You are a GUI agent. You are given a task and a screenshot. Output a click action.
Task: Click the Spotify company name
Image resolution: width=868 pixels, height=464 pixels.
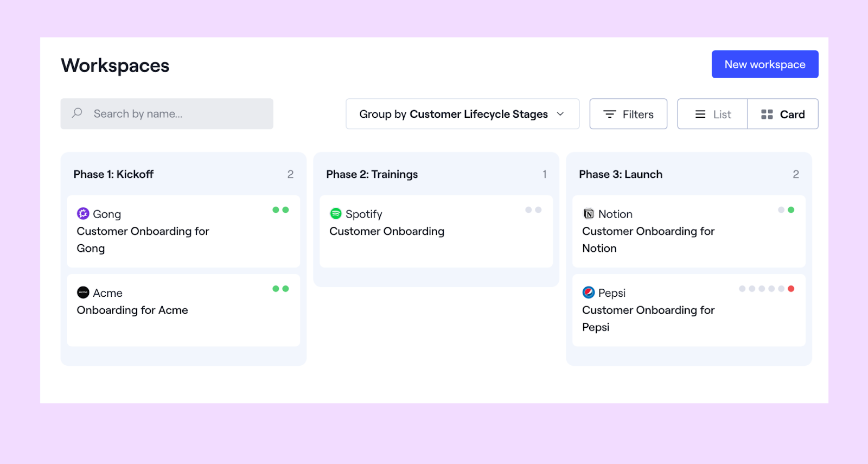tap(364, 214)
